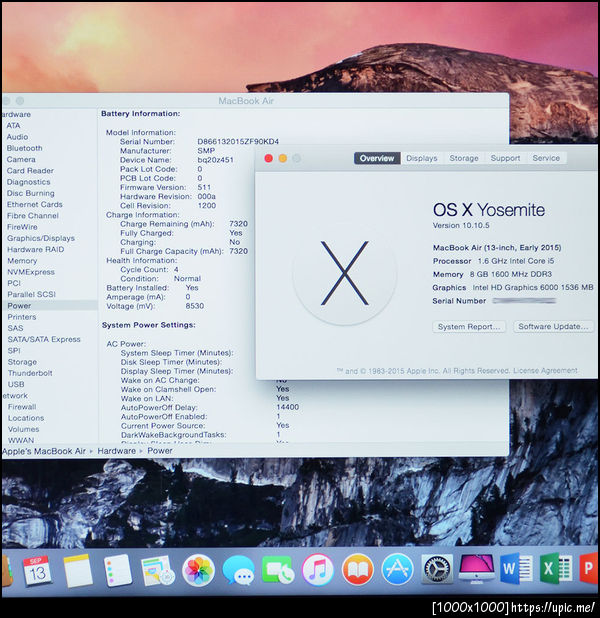600x618 pixels.
Task: Select Thunderbolt in the sidebar
Action: point(30,373)
